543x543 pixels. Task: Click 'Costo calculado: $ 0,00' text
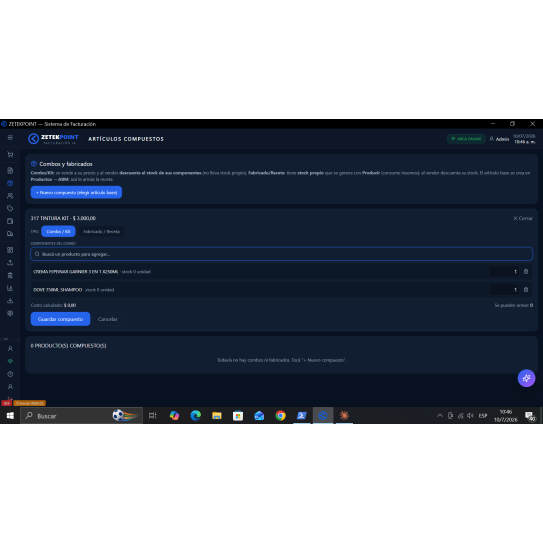pos(53,305)
